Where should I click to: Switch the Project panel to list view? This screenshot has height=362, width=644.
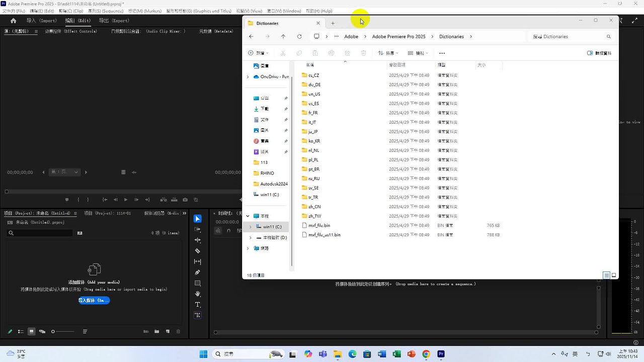[x=21, y=331]
